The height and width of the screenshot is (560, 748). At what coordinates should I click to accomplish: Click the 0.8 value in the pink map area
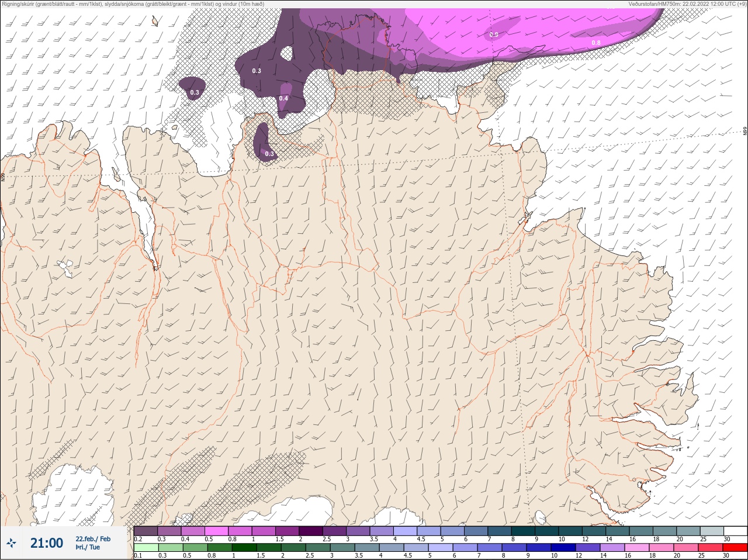596,43
